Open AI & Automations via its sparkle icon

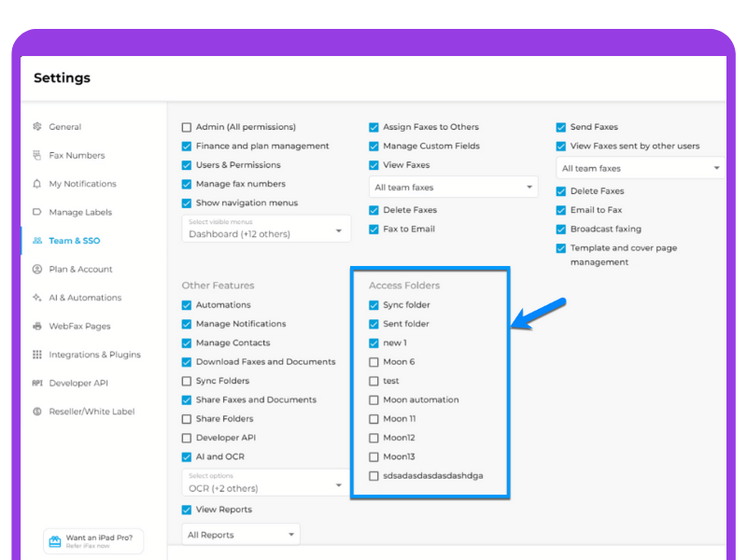pos(37,297)
